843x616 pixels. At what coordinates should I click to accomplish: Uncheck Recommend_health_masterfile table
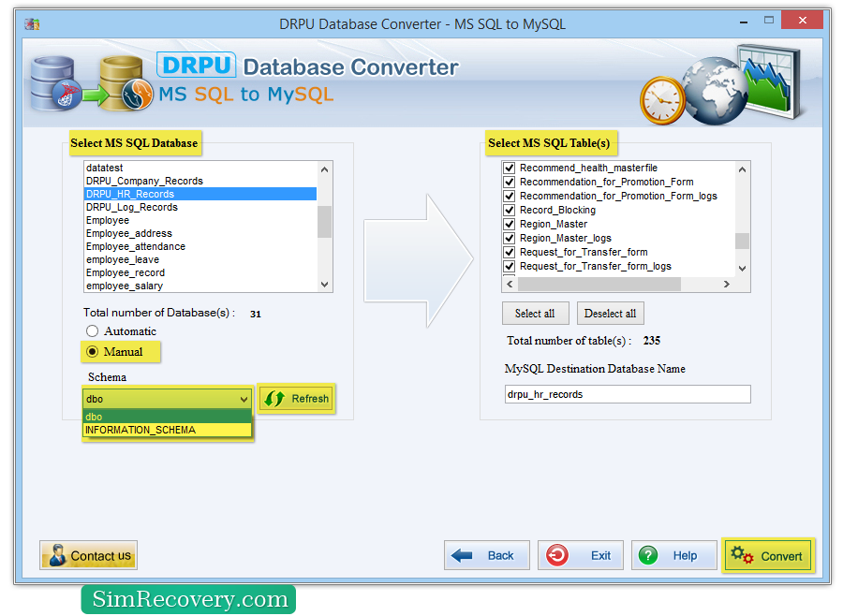(x=510, y=168)
